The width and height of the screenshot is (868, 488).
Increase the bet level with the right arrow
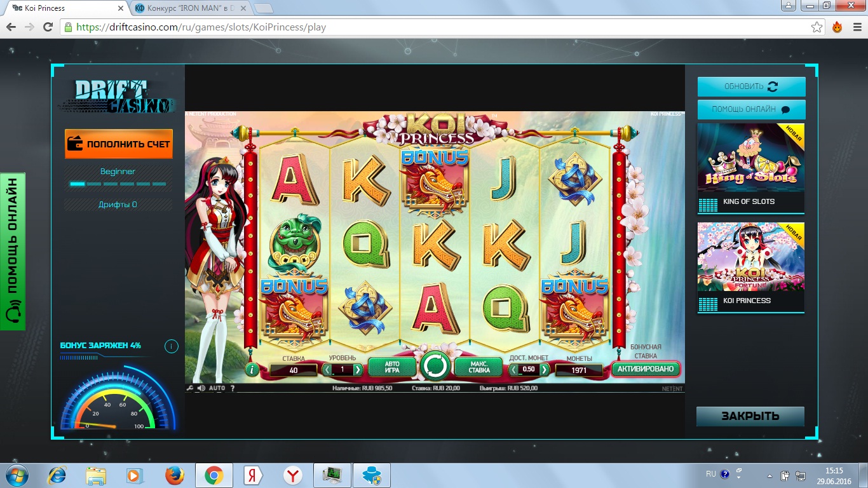pos(358,370)
